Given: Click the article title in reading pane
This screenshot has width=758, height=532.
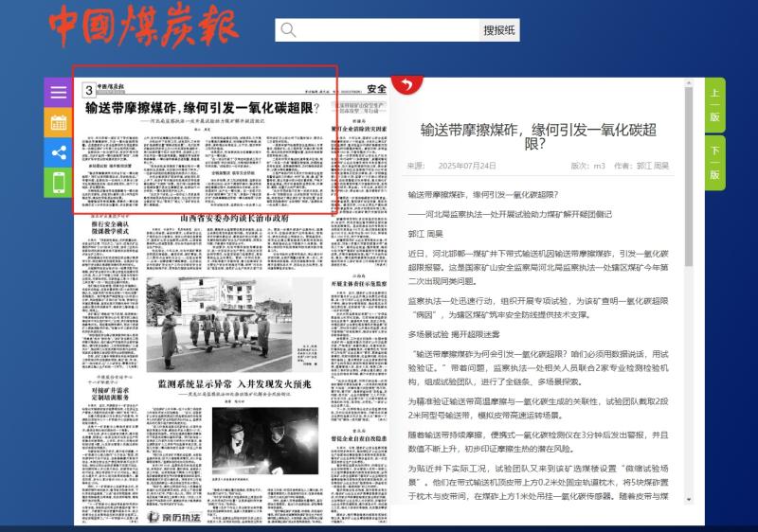Looking at the screenshot, I should point(538,136).
